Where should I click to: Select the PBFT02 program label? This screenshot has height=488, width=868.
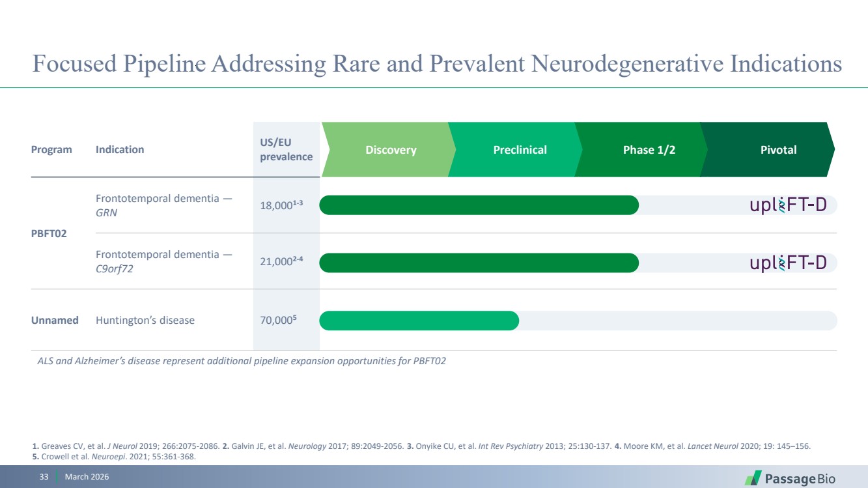(x=49, y=233)
